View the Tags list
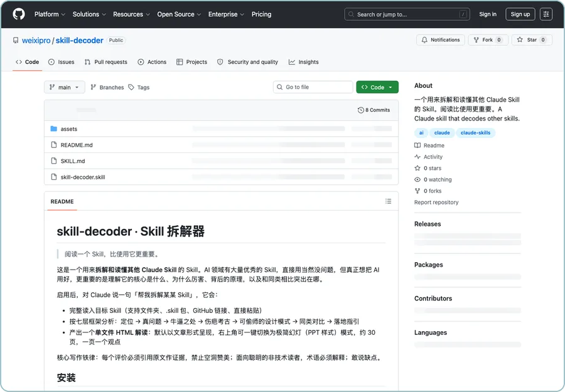565x392 pixels. click(x=139, y=87)
